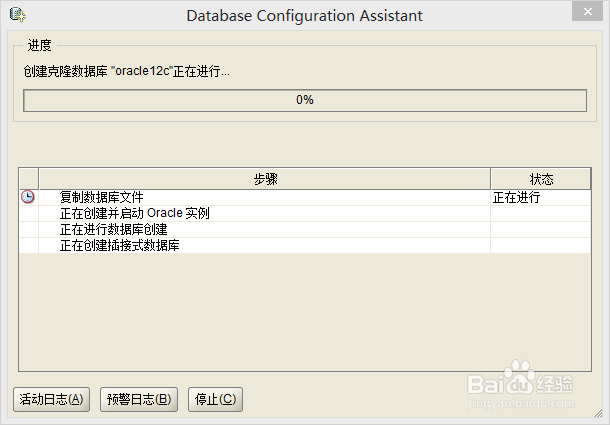The width and height of the screenshot is (610, 425).
Task: Click the 进度 group label
Action: [x=39, y=46]
